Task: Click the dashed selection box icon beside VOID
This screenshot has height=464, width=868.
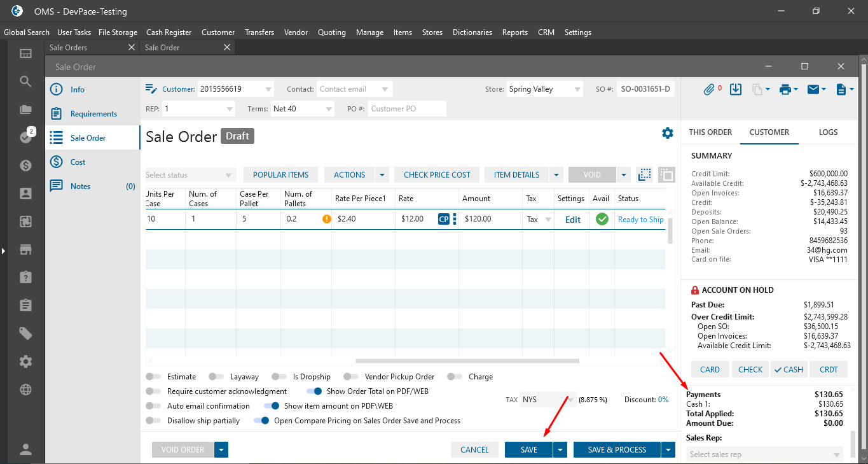Action: (x=645, y=174)
